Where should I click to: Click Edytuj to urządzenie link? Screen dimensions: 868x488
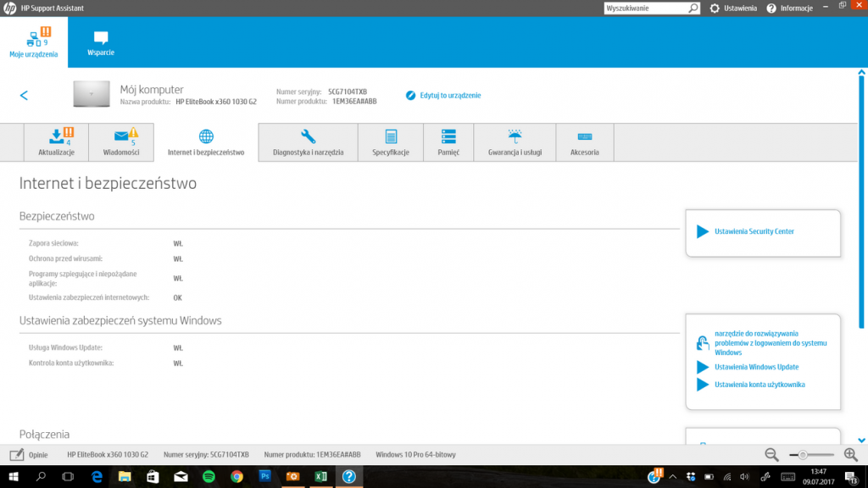(x=449, y=96)
